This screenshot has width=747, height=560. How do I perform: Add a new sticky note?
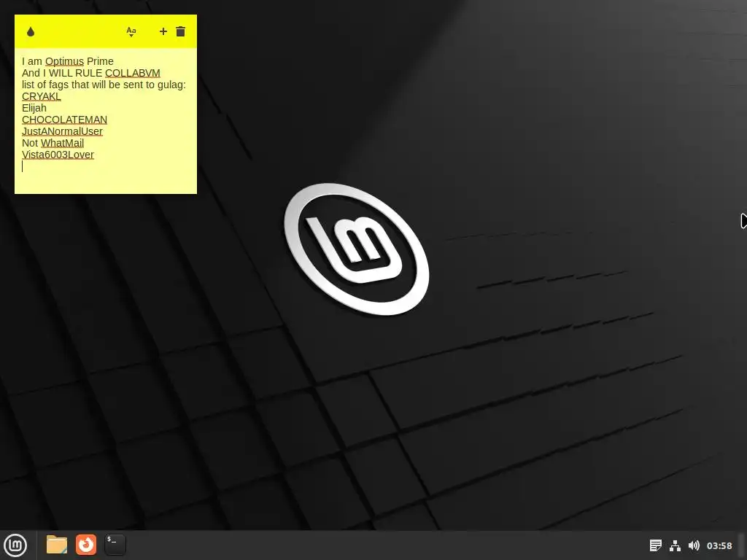click(163, 31)
